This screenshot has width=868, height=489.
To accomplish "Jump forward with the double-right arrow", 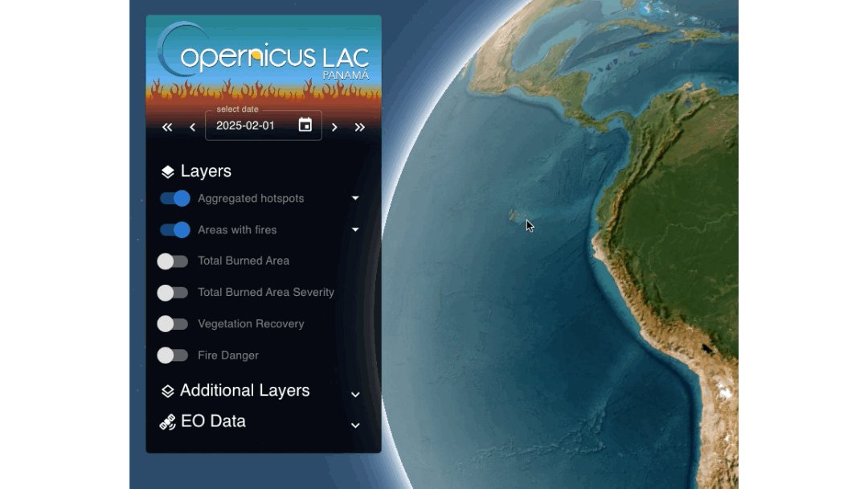I will (359, 127).
